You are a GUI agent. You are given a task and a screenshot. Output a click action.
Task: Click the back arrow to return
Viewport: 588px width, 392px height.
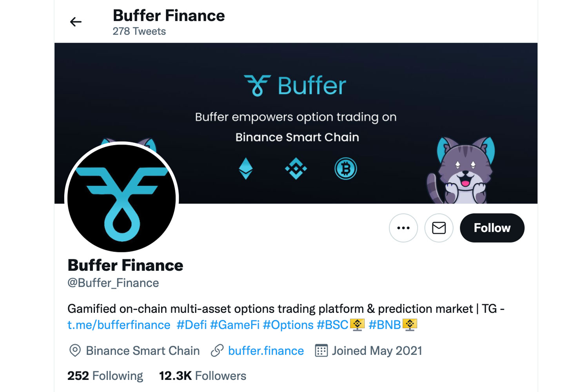[x=75, y=22]
